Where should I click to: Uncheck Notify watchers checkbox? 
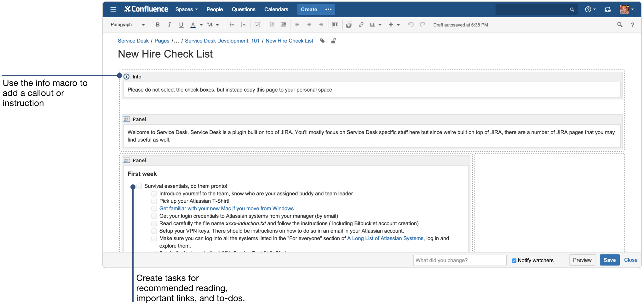coord(514,261)
